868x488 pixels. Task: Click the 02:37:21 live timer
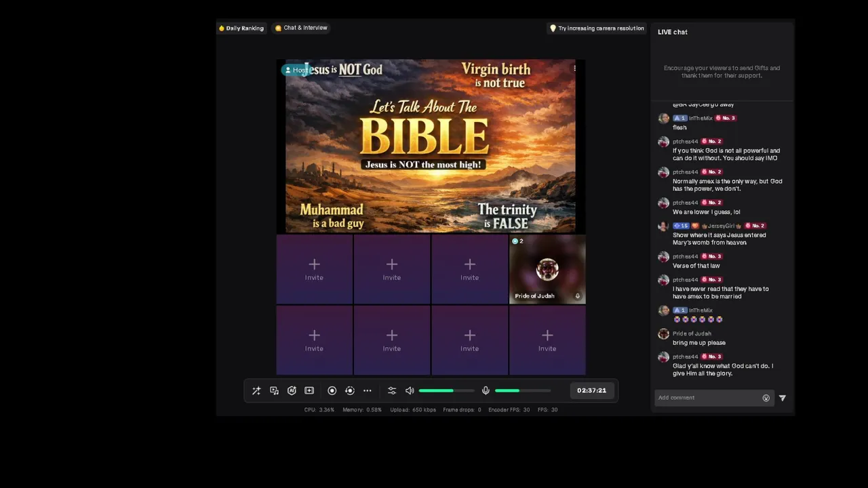(x=591, y=390)
